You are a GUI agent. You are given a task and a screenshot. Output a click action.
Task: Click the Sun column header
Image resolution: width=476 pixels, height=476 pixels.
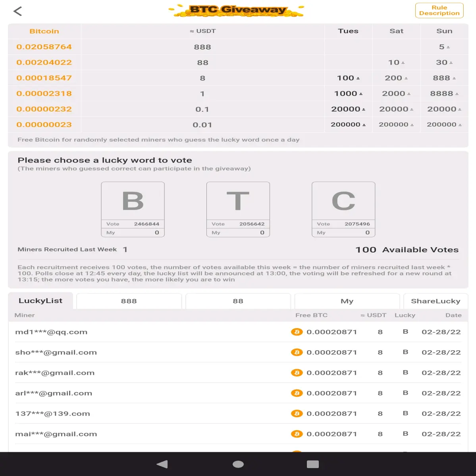tap(444, 31)
